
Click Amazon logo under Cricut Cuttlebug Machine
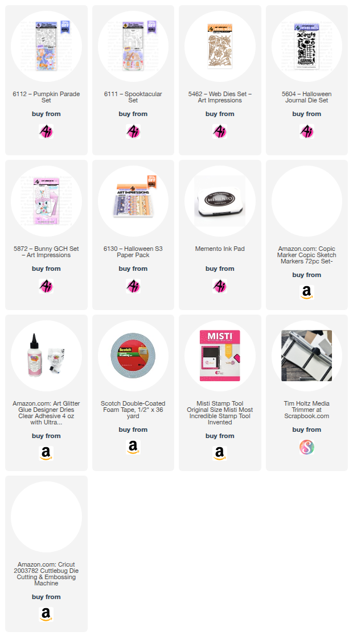click(46, 614)
